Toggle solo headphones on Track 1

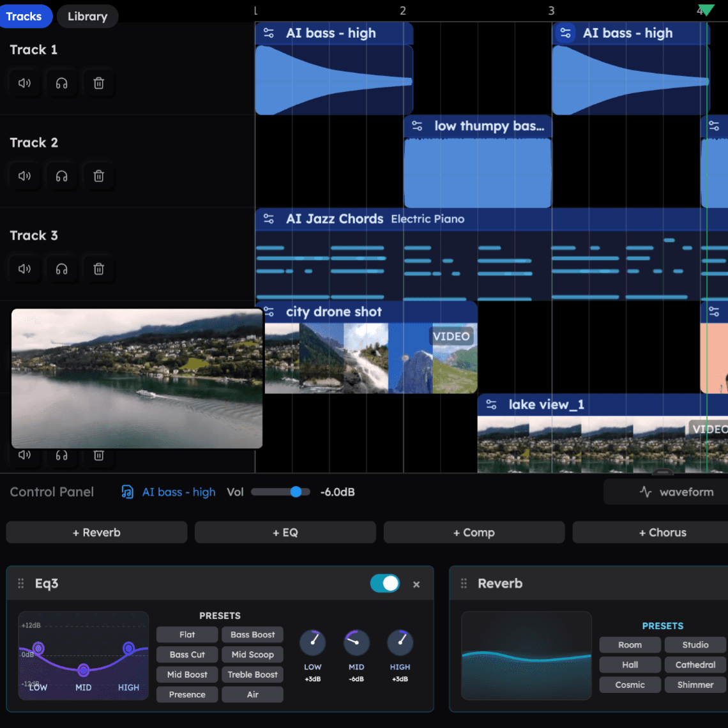(61, 83)
